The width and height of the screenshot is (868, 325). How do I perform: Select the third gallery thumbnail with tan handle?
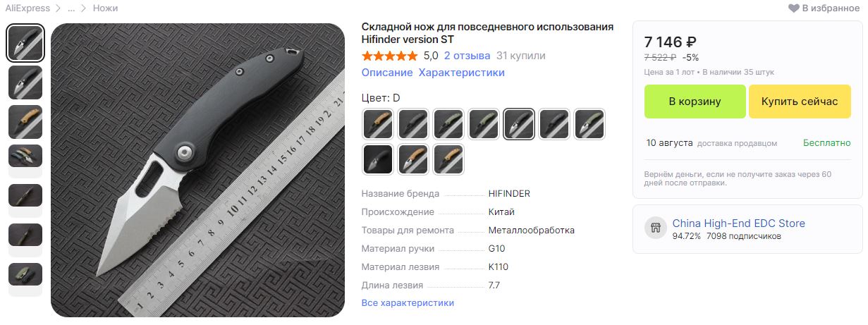[25, 121]
